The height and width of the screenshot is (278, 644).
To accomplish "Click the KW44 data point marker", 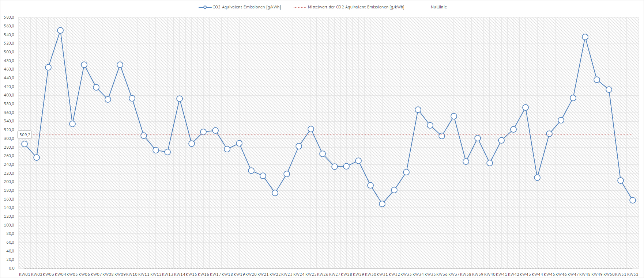I will click(537, 178).
